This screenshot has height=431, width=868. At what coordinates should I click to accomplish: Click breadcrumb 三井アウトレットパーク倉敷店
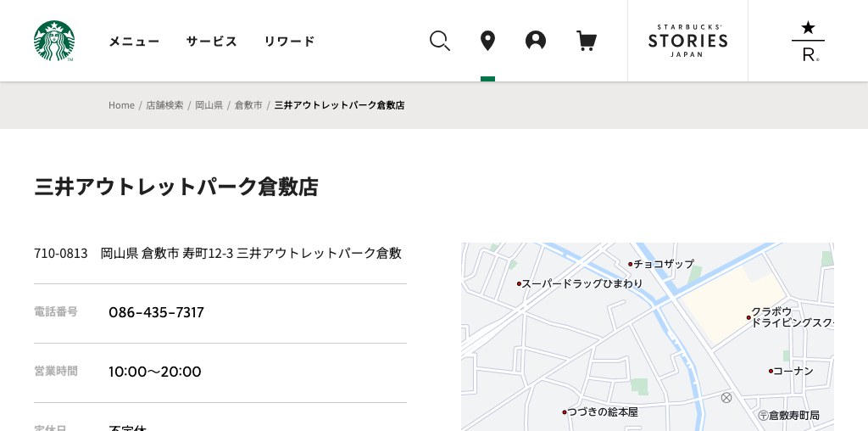tap(339, 105)
